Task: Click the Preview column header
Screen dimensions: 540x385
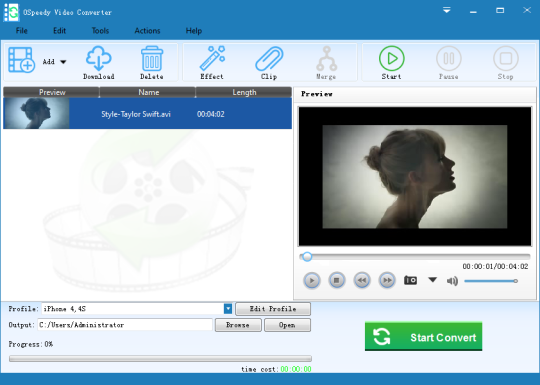Action: pos(52,92)
